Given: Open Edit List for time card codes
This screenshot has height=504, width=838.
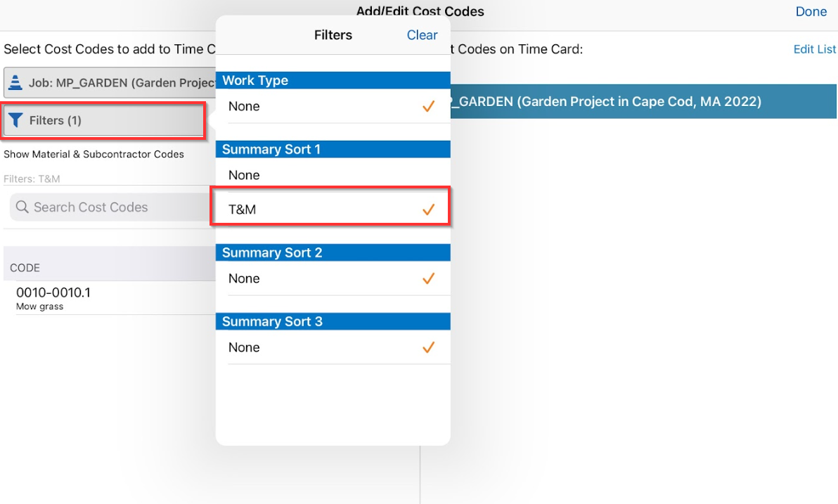Looking at the screenshot, I should [814, 49].
